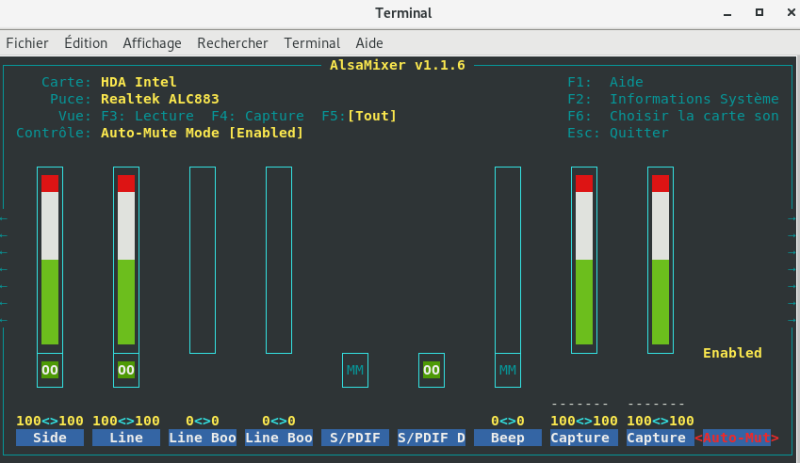The height and width of the screenshot is (463, 800).
Task: Select the first Line Boo label
Action: (203, 438)
